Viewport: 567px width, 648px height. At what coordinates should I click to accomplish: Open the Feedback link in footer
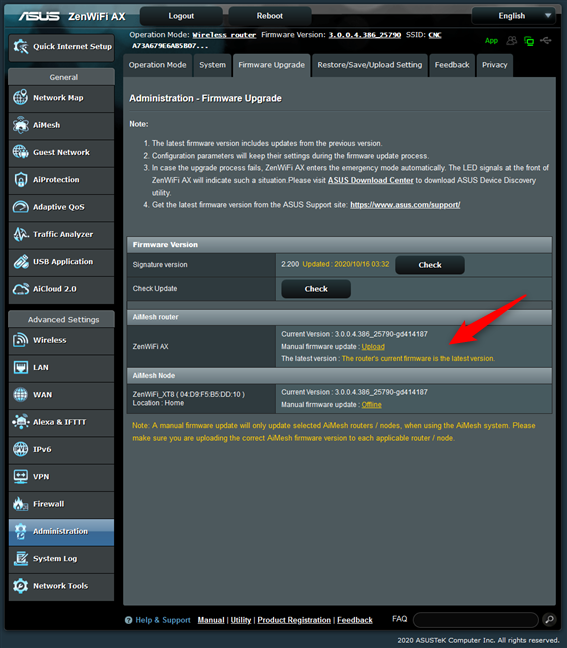tap(355, 620)
